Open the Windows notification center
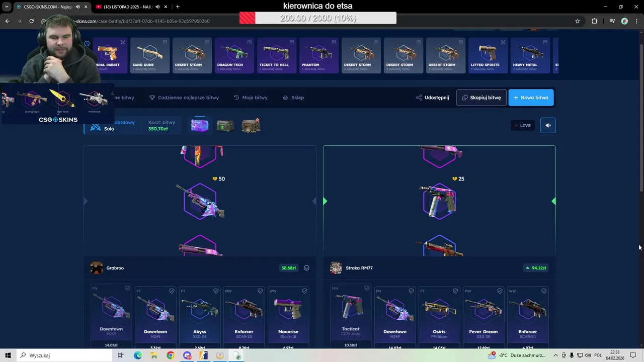Screen dimensions: 644x362 pos(633,355)
